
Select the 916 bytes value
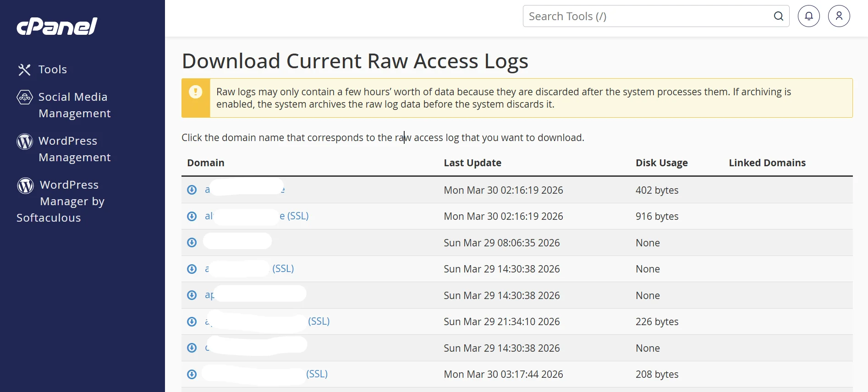(x=657, y=216)
